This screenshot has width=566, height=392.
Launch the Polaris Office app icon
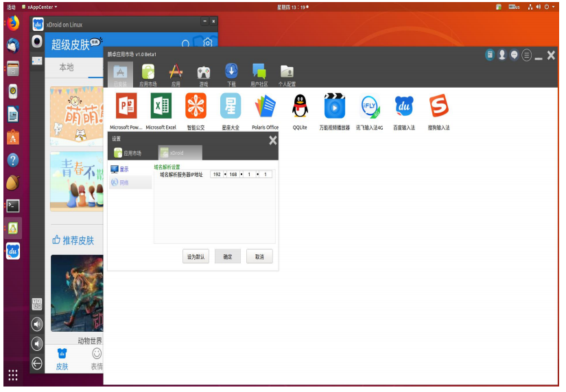(266, 106)
